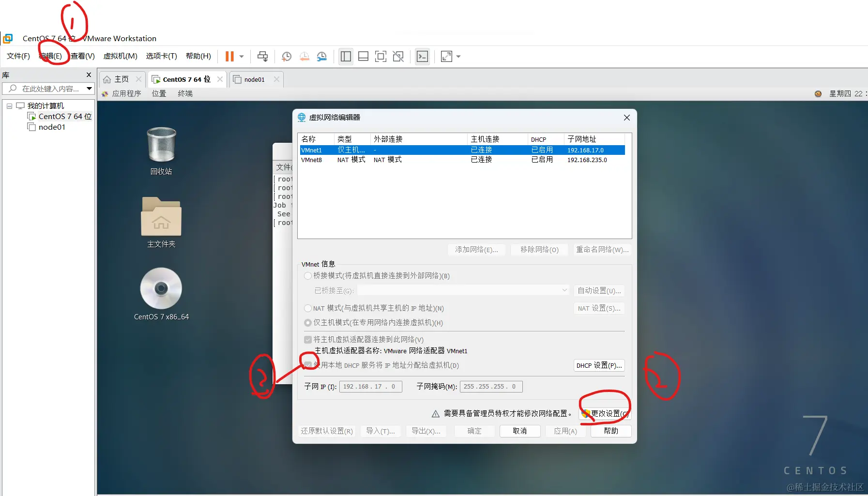The width and height of the screenshot is (868, 496).
Task: Click the library search magnifier icon
Action: pyautogui.click(x=13, y=89)
